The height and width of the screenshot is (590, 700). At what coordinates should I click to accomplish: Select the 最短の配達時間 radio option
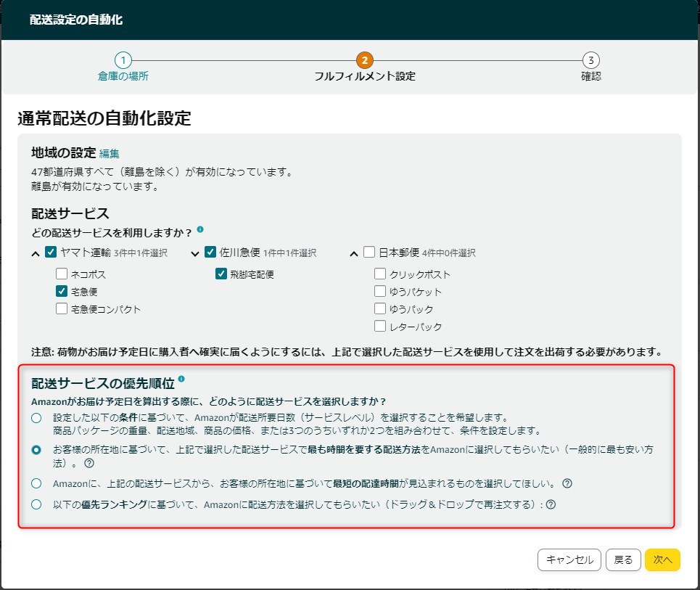[x=36, y=483]
